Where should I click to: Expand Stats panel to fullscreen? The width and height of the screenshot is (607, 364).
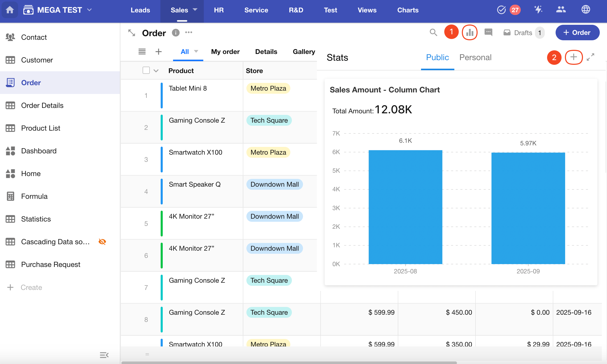pyautogui.click(x=590, y=57)
